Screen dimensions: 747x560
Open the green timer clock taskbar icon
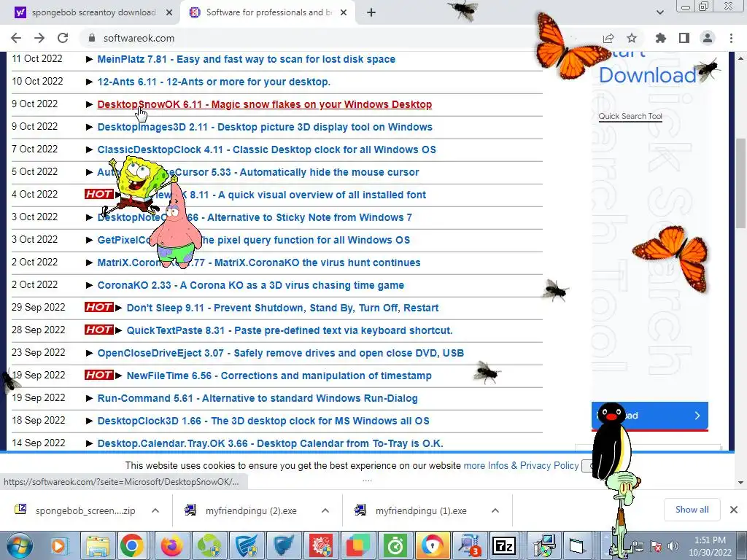point(395,545)
